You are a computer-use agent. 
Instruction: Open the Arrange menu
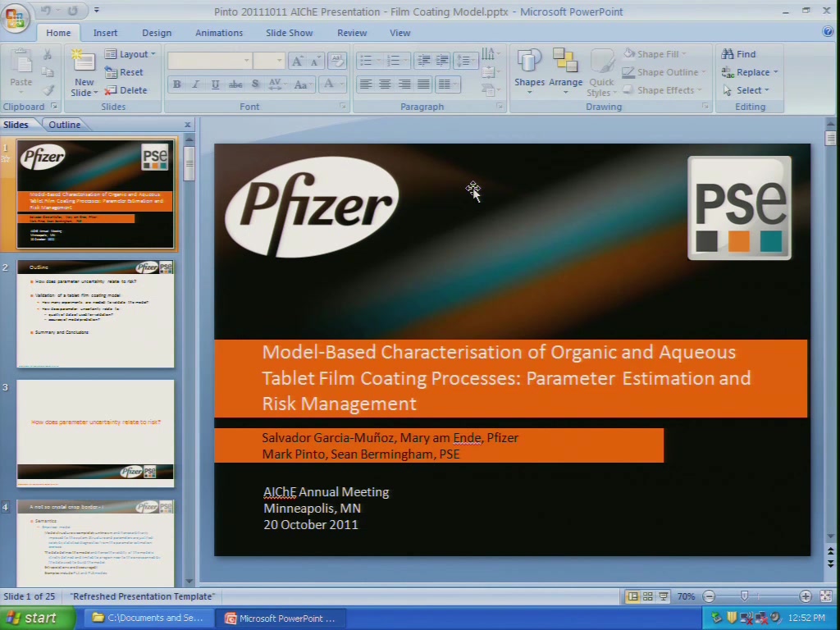565,71
